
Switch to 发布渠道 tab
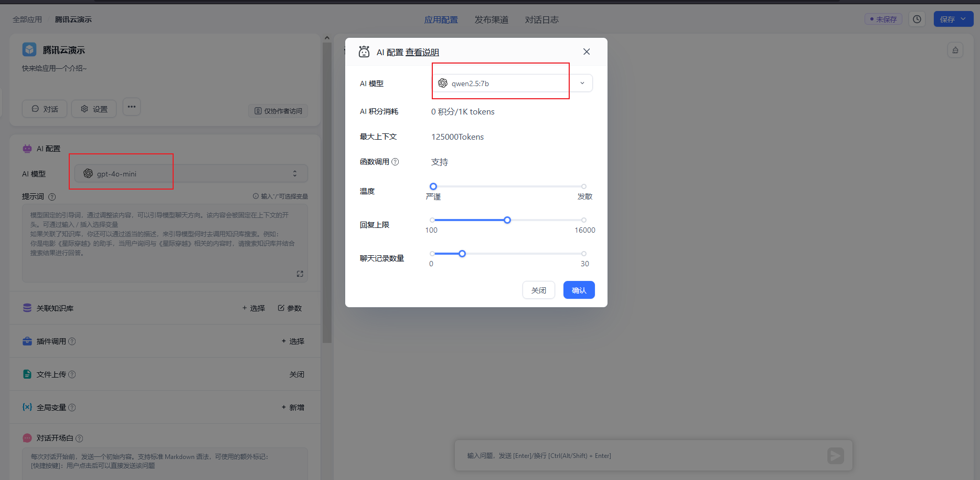tap(492, 19)
